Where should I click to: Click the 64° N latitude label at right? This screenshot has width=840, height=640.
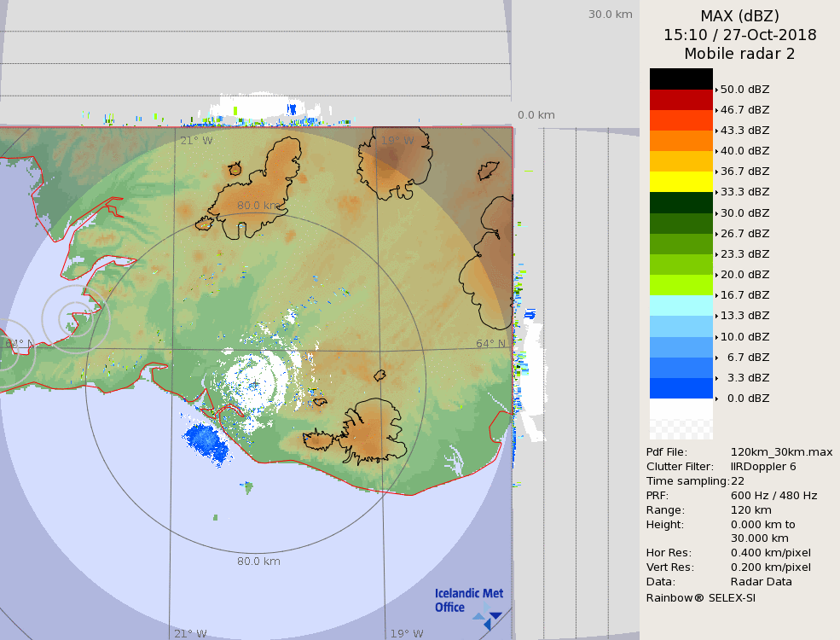[490, 344]
